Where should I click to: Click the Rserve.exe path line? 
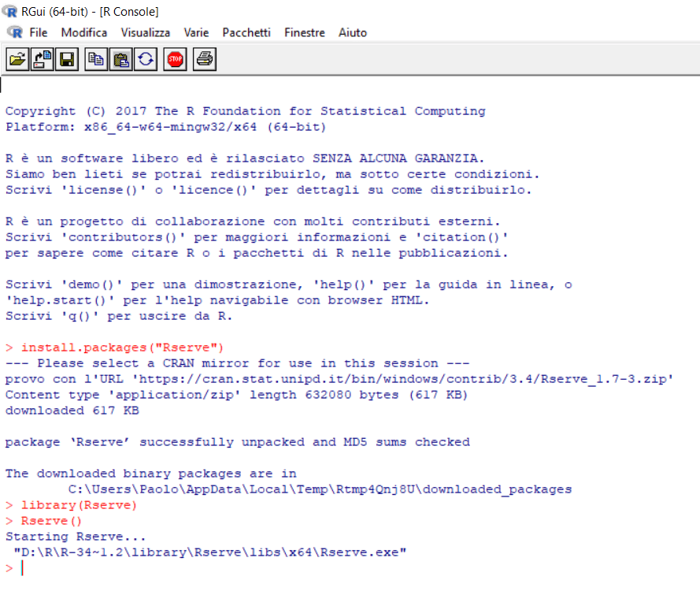tap(210, 552)
